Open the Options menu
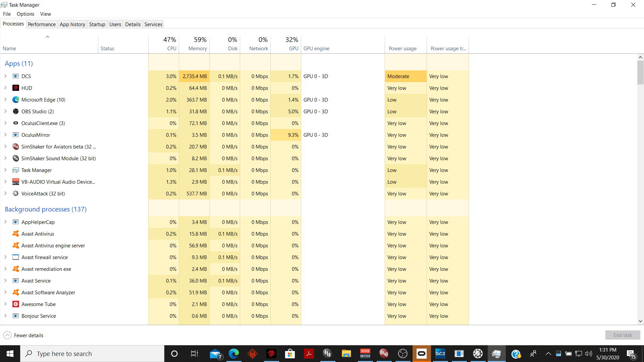Screen dimensions: 644x362 point(25,14)
